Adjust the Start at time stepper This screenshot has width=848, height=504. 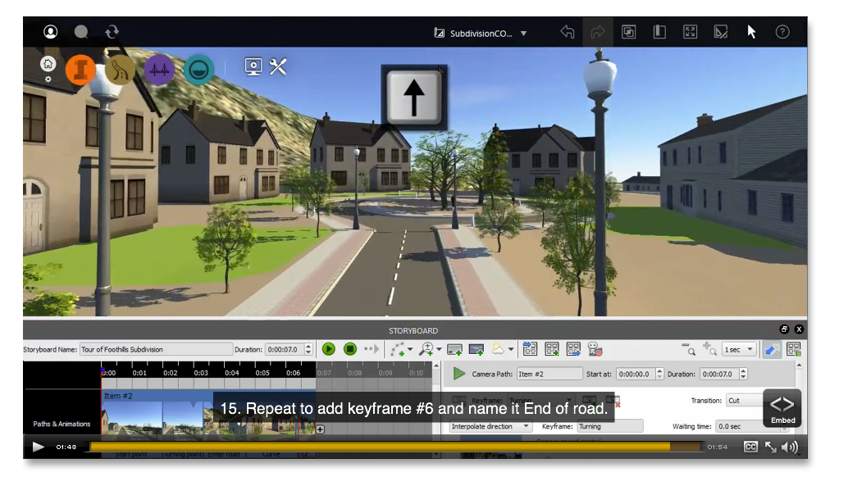(659, 374)
